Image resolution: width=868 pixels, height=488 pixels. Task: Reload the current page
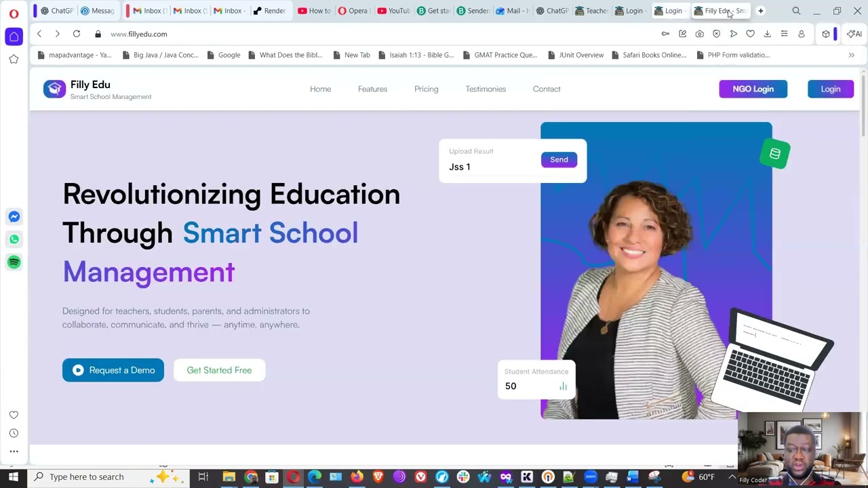tap(77, 34)
